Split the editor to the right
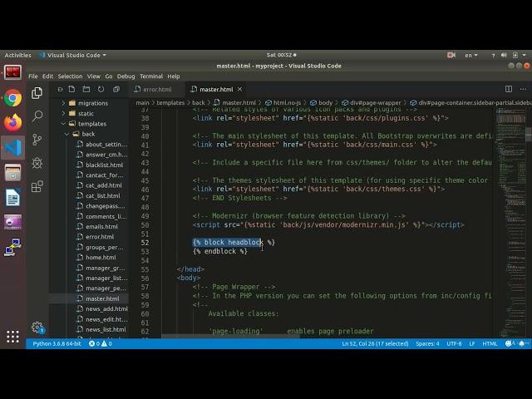Viewport: 532px width, 399px height. (509, 89)
